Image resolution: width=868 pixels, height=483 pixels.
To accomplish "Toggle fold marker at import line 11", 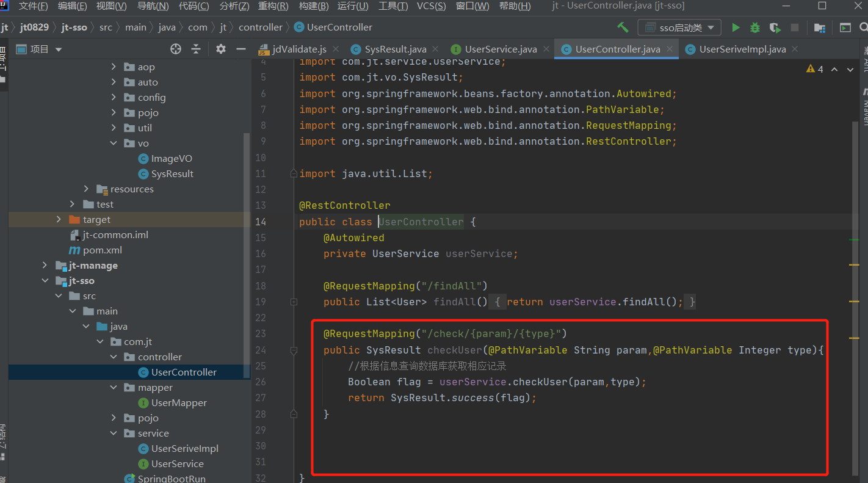I will 294,173.
